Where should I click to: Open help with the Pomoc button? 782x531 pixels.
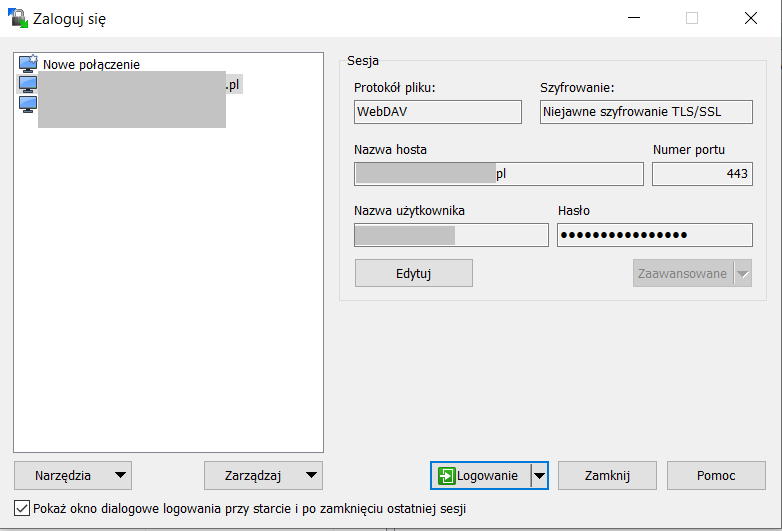pos(715,476)
